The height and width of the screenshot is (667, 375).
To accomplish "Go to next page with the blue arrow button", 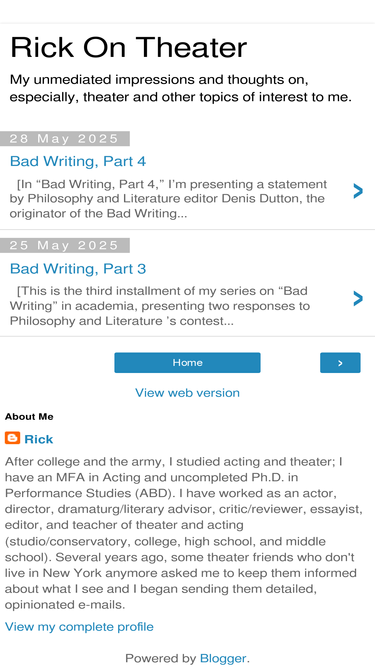I will (340, 363).
